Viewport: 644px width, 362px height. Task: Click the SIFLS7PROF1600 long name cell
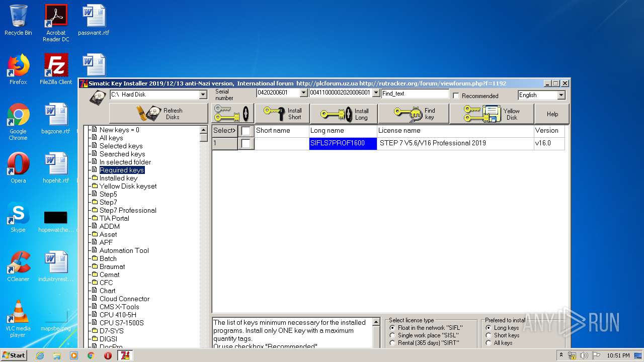click(343, 143)
